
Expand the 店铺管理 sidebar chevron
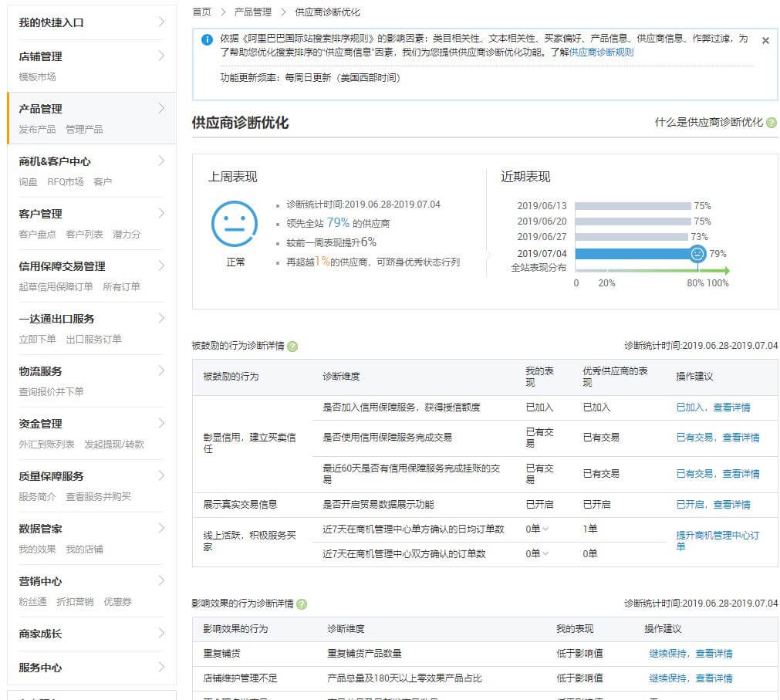tap(161, 56)
